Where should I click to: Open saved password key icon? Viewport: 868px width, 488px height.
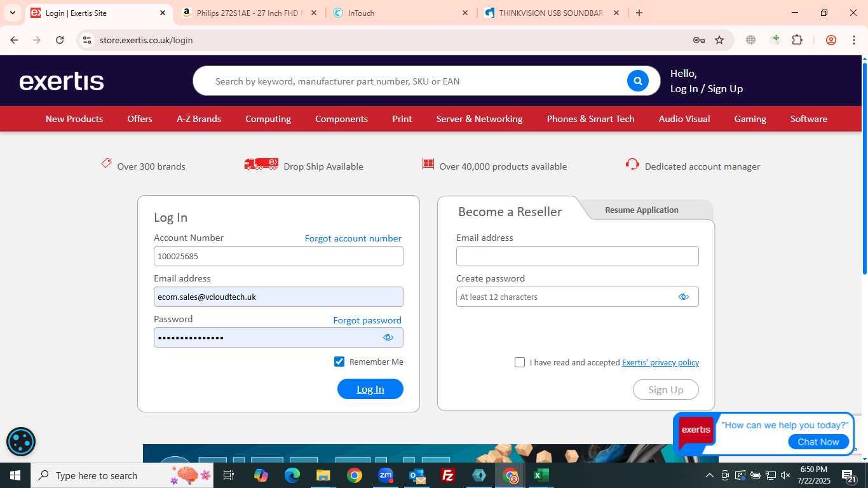[699, 40]
